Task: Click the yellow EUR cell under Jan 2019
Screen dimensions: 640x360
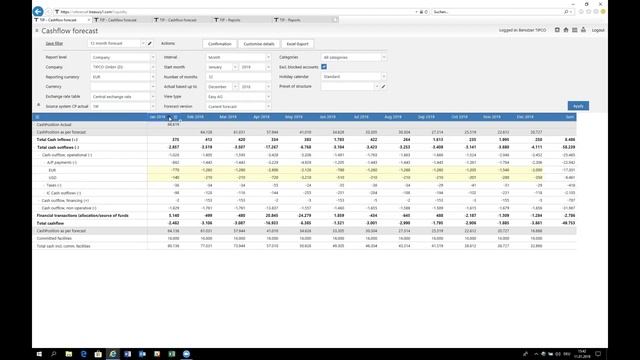Action: point(164,170)
